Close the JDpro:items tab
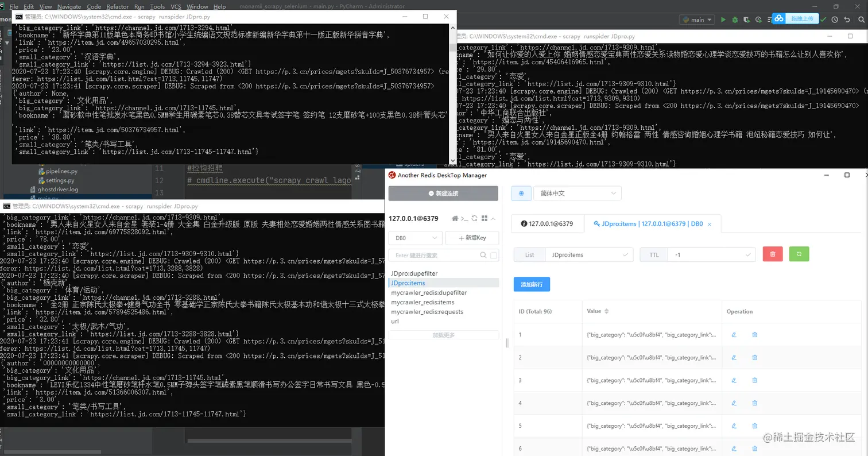Screen dimensions: 868x456 coord(710,224)
